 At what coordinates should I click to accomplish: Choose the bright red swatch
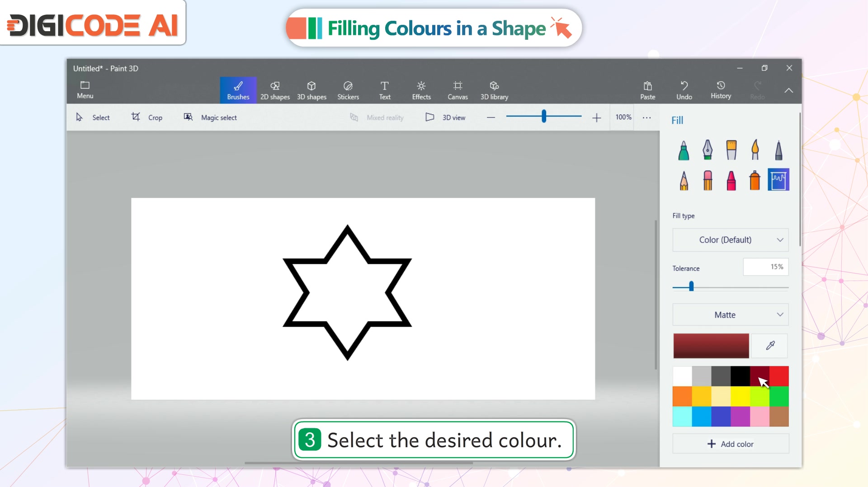point(779,376)
